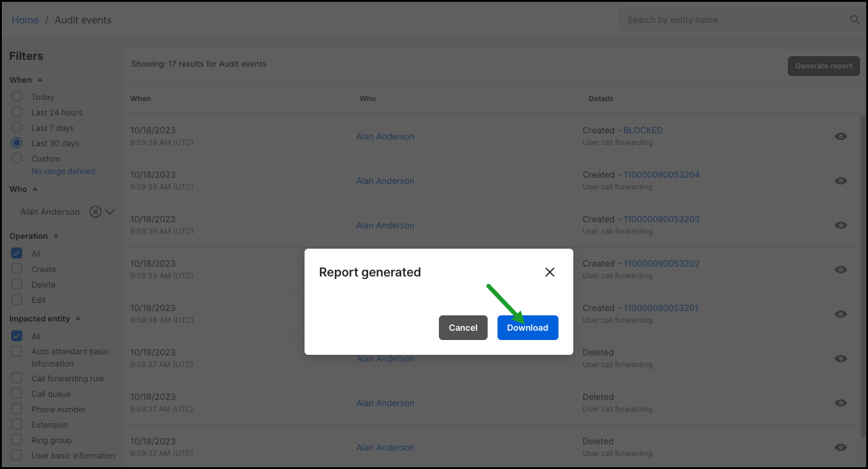Open the Home breadcrumb link
Image resolution: width=868 pixels, height=469 pixels.
[25, 20]
